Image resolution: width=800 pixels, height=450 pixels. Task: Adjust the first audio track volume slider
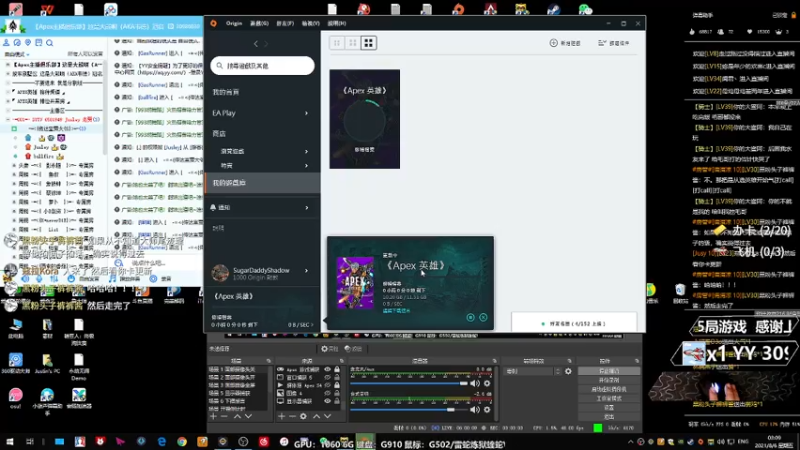[409, 383]
